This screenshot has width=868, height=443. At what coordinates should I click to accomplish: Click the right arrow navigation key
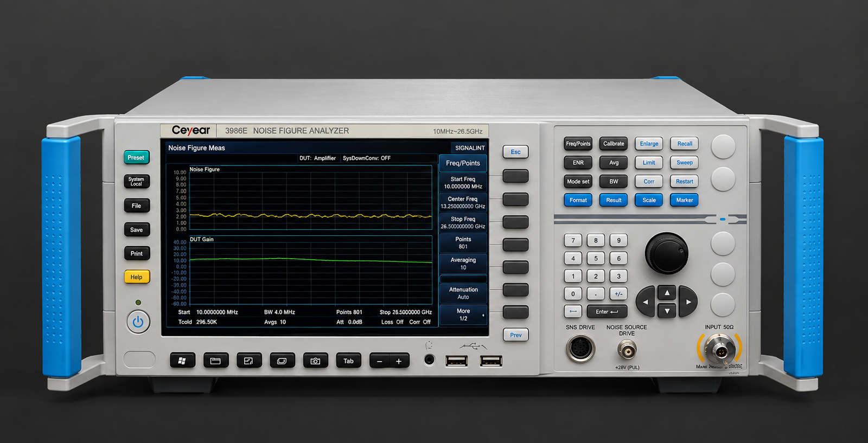point(688,302)
